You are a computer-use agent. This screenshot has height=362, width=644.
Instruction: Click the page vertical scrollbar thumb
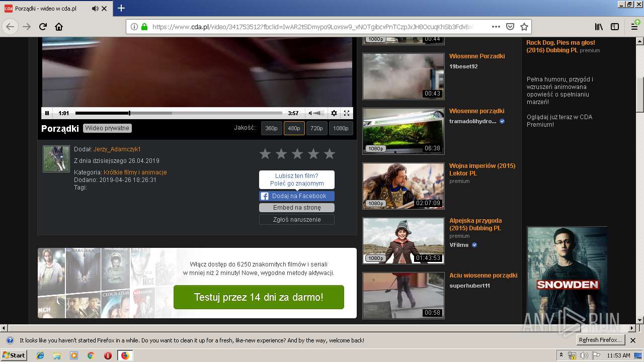[x=639, y=95]
